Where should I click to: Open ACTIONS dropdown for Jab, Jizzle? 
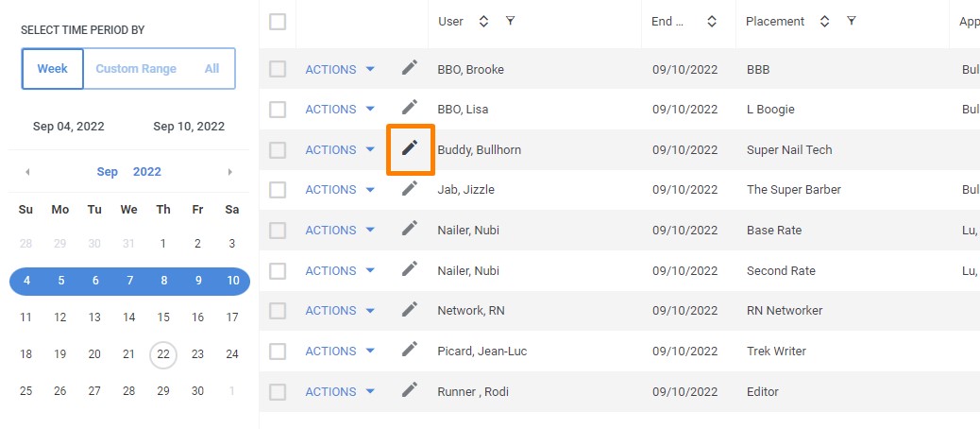click(340, 190)
